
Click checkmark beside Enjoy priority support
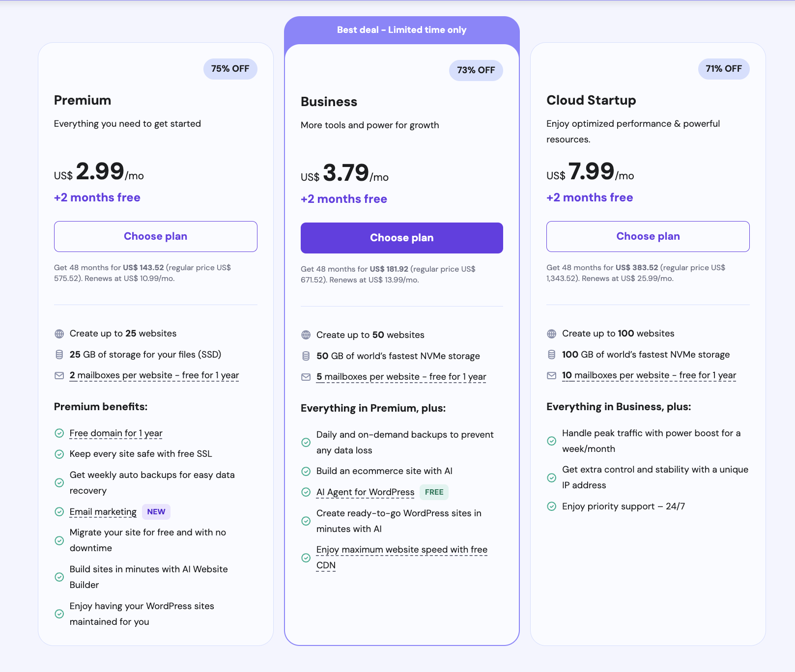552,506
